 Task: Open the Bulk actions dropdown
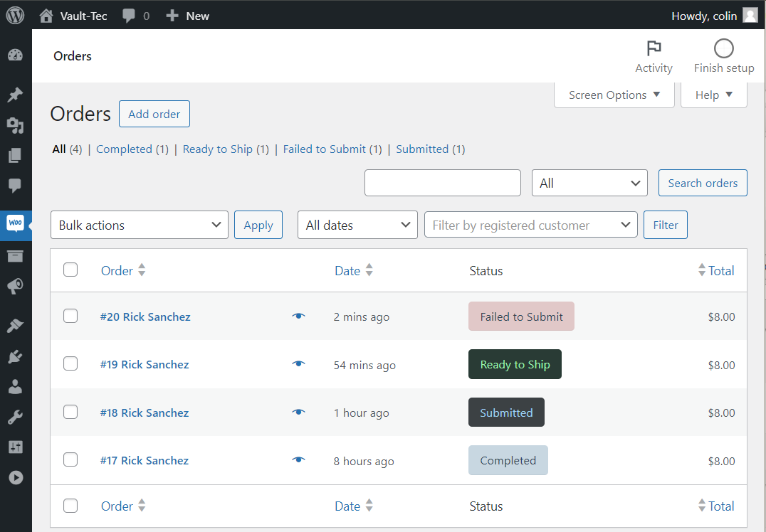(140, 225)
